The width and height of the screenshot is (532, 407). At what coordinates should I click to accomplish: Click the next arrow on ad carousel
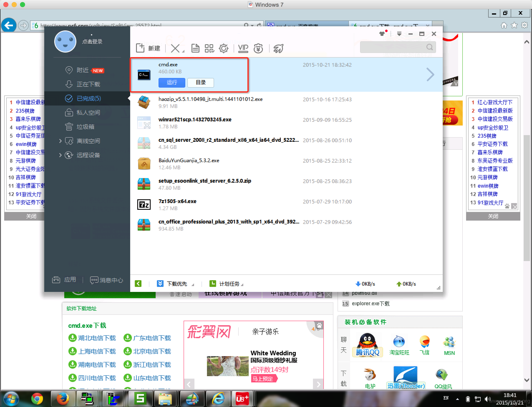[318, 384]
